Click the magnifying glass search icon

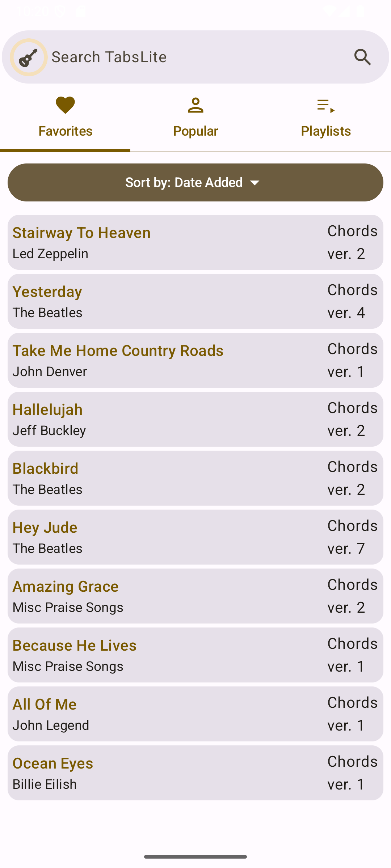pyautogui.click(x=362, y=57)
